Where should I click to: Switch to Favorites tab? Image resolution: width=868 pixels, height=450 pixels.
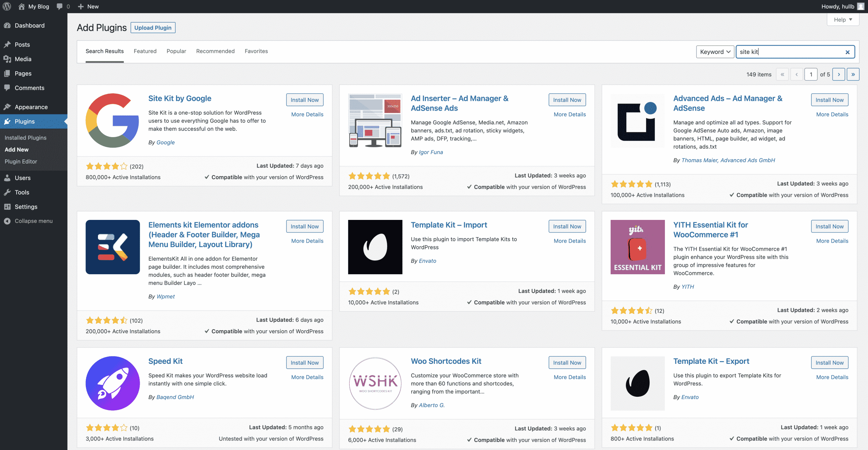pos(256,51)
